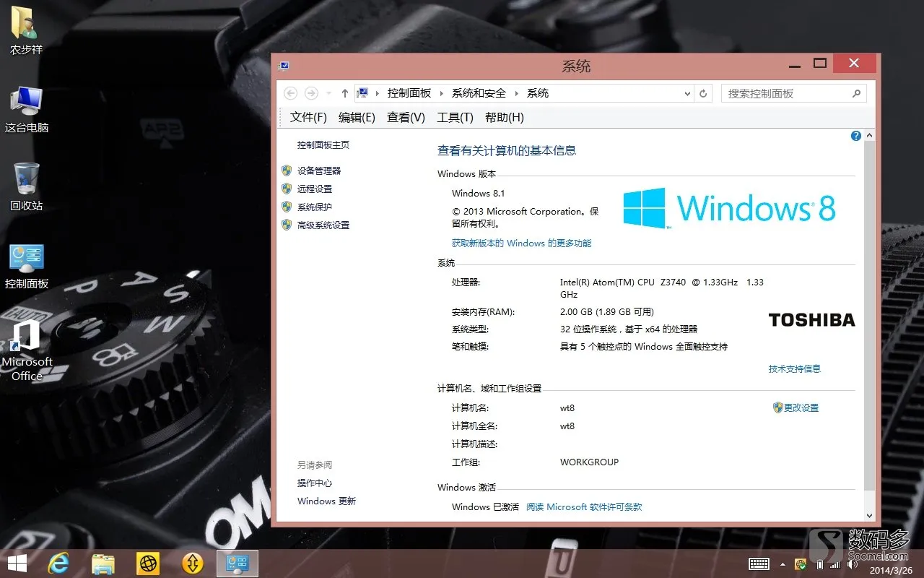Launch the Microsoft Office desktop shortcut

tap(27, 350)
